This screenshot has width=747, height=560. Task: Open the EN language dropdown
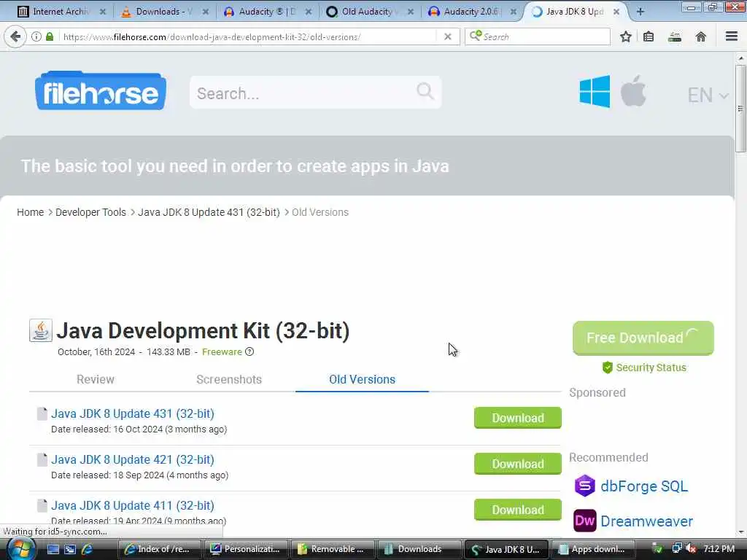click(708, 96)
